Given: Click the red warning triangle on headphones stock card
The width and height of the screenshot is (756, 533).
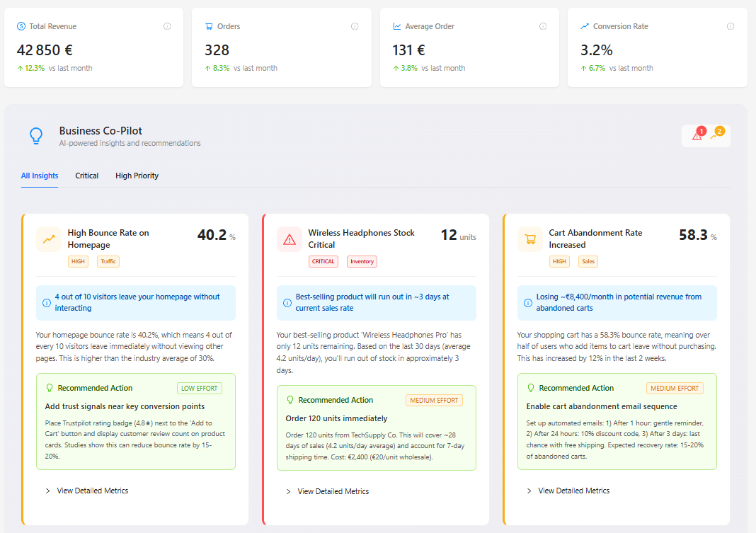Looking at the screenshot, I should 289,239.
